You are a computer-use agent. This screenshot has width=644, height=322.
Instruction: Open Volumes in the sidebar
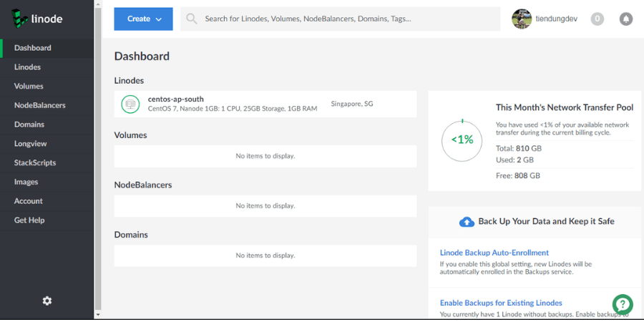pos(47,87)
